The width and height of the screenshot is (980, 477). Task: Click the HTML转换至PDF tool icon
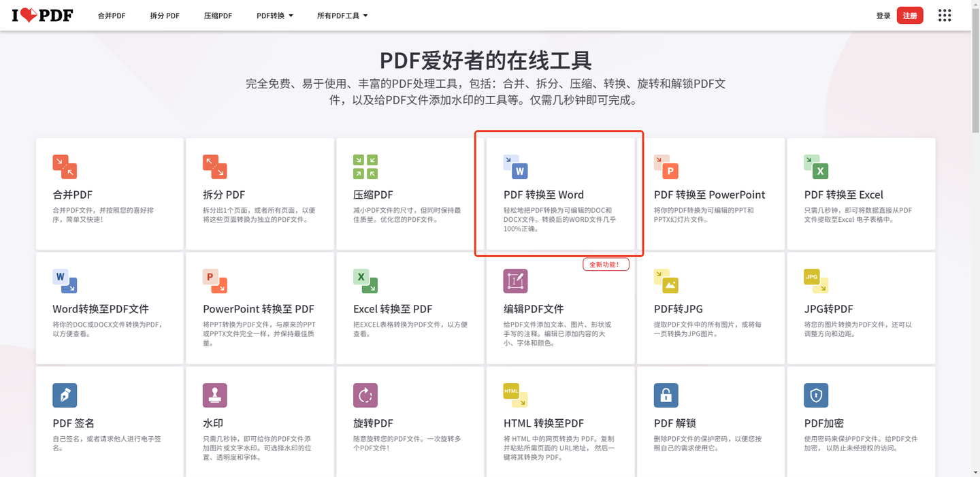pos(515,395)
